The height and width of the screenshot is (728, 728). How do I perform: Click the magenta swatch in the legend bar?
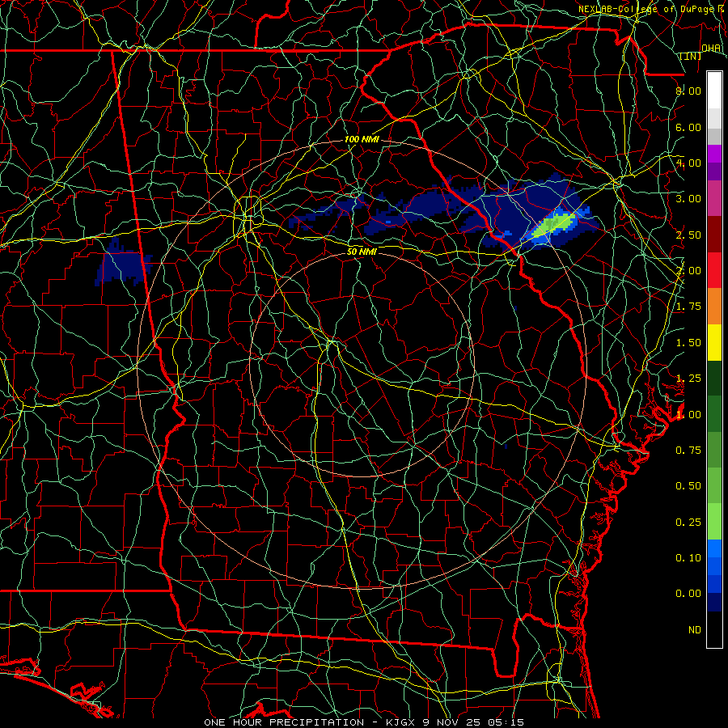coord(714,154)
